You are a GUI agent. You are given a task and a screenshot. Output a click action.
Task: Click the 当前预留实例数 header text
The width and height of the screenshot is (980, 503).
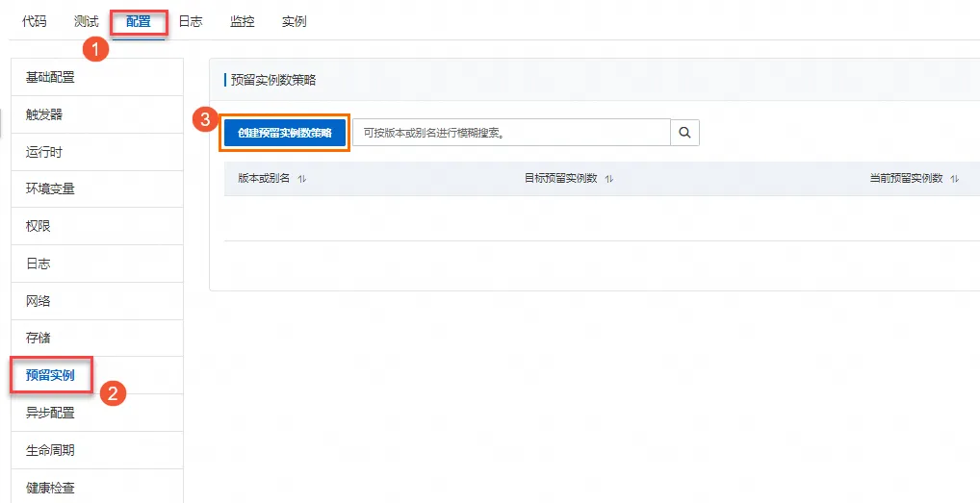[906, 179]
